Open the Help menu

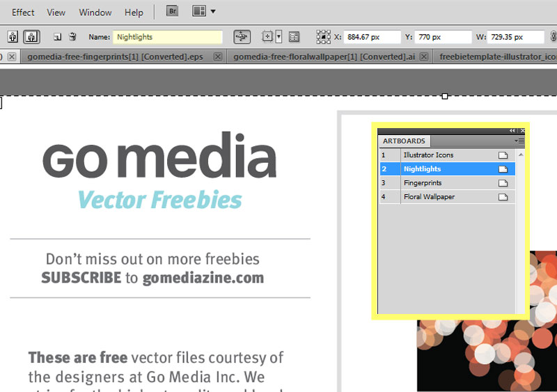(134, 13)
